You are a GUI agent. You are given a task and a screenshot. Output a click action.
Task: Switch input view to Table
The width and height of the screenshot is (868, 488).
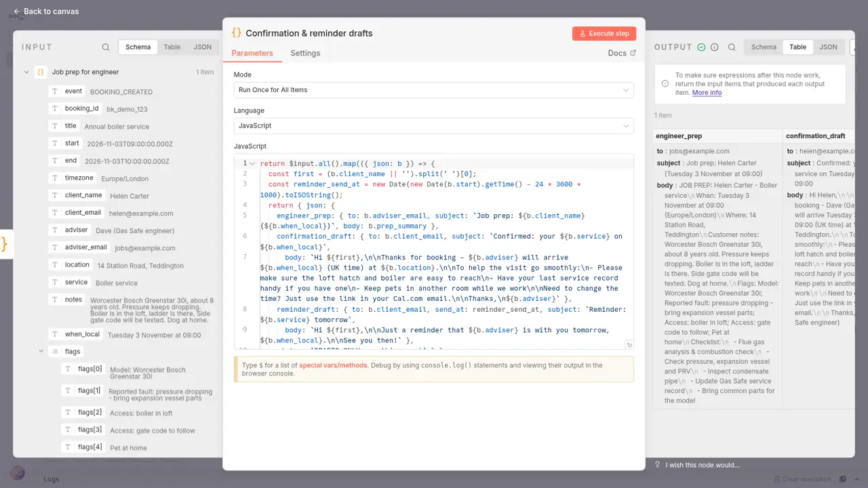[x=172, y=47]
